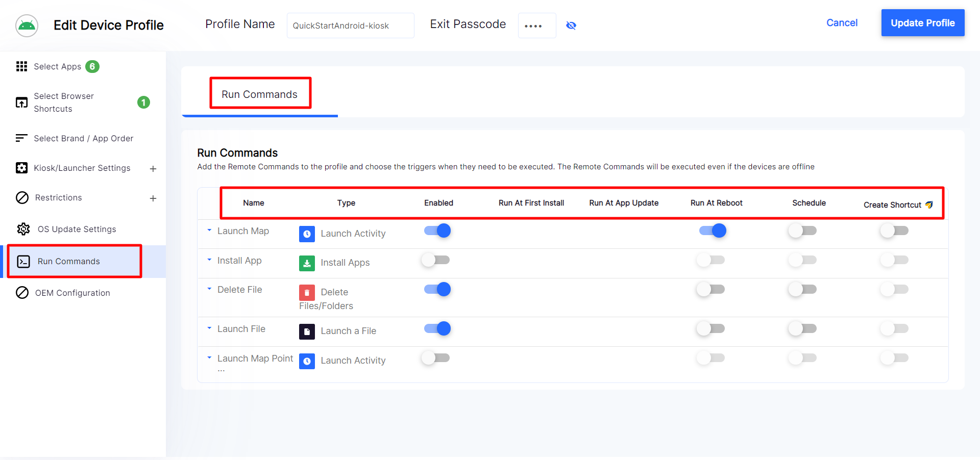
Task: Click the Kiosk/Launcher Settings icon
Action: tap(21, 168)
